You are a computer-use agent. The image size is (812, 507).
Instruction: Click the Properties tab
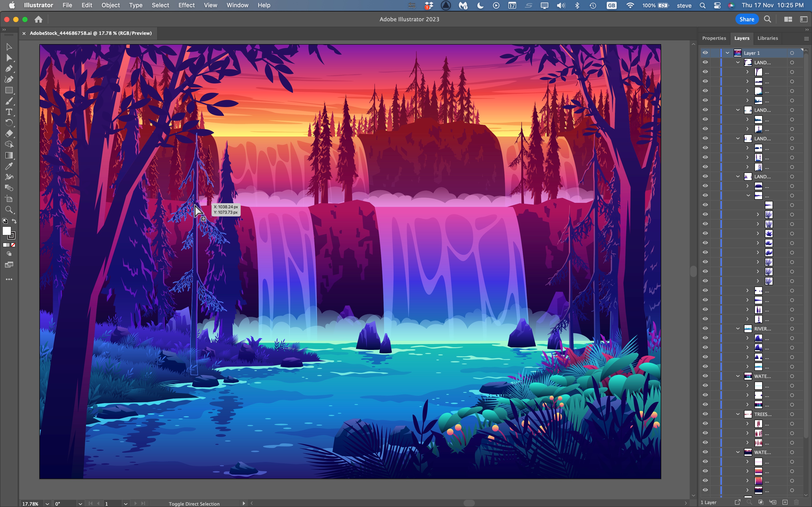click(714, 38)
